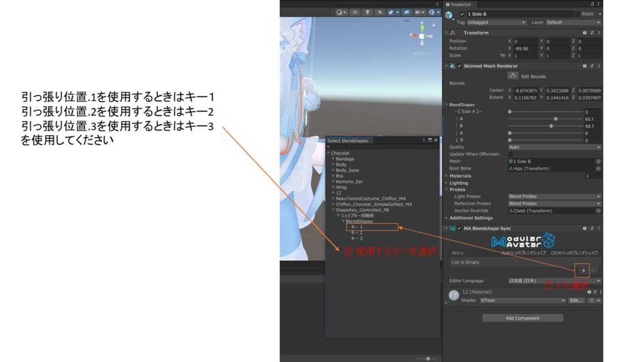644x362 pixels.
Task: Click the red X axis on the scene gizmo
Action: (414, 35)
